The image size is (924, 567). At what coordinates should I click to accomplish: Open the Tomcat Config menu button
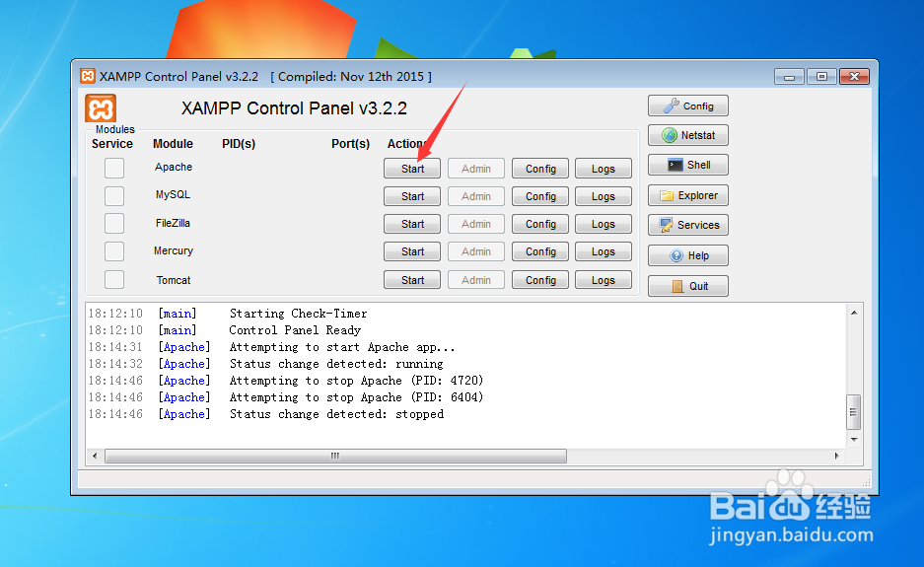pos(540,280)
